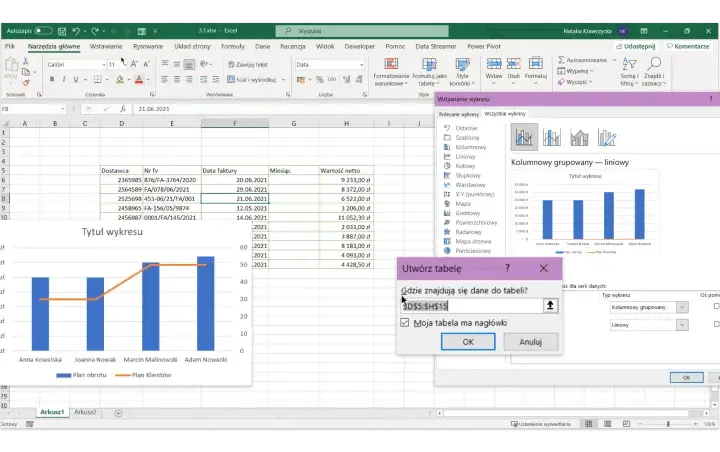Expand Scal i wyśrodkuj dropdown arrow

pyautogui.click(x=283, y=80)
